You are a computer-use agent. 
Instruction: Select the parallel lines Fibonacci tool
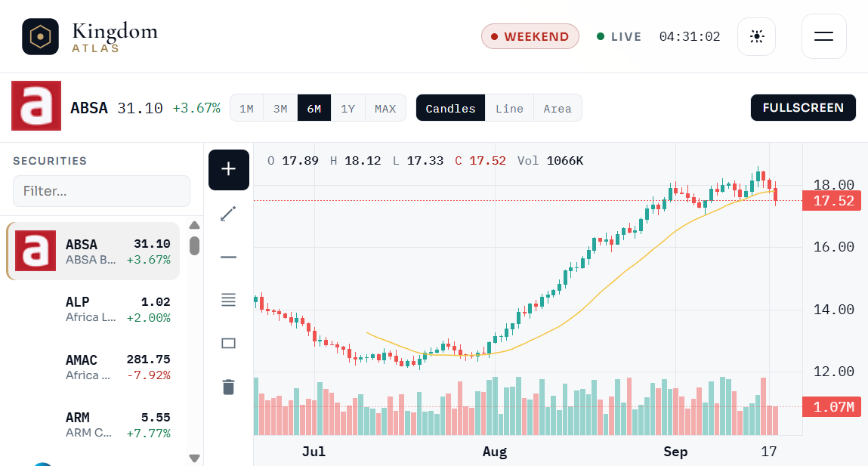[229, 300]
